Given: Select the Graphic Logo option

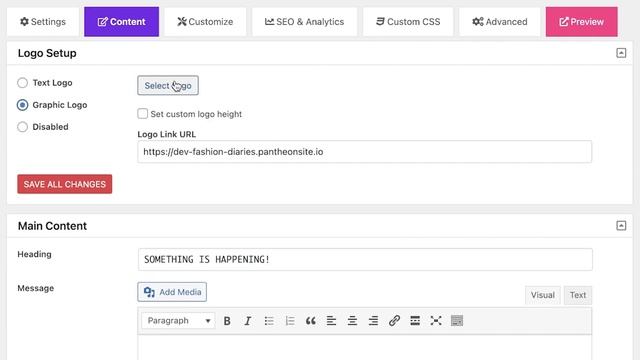Looking at the screenshot, I should pos(22,105).
